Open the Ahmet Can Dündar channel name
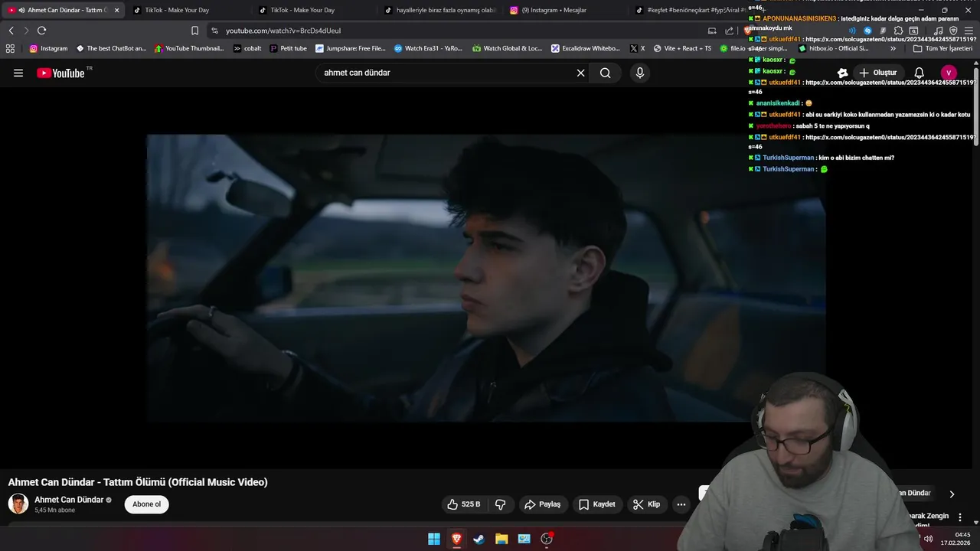980x551 pixels. [x=69, y=500]
